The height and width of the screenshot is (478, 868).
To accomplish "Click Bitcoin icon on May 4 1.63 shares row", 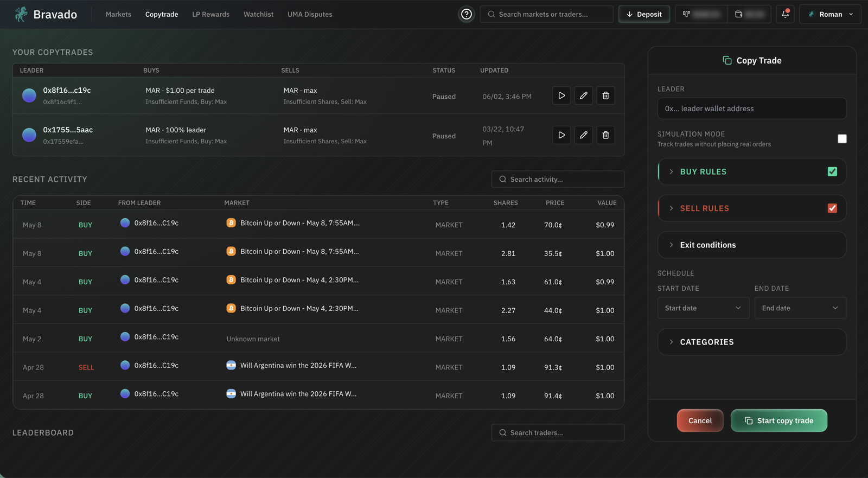I will [x=231, y=280].
